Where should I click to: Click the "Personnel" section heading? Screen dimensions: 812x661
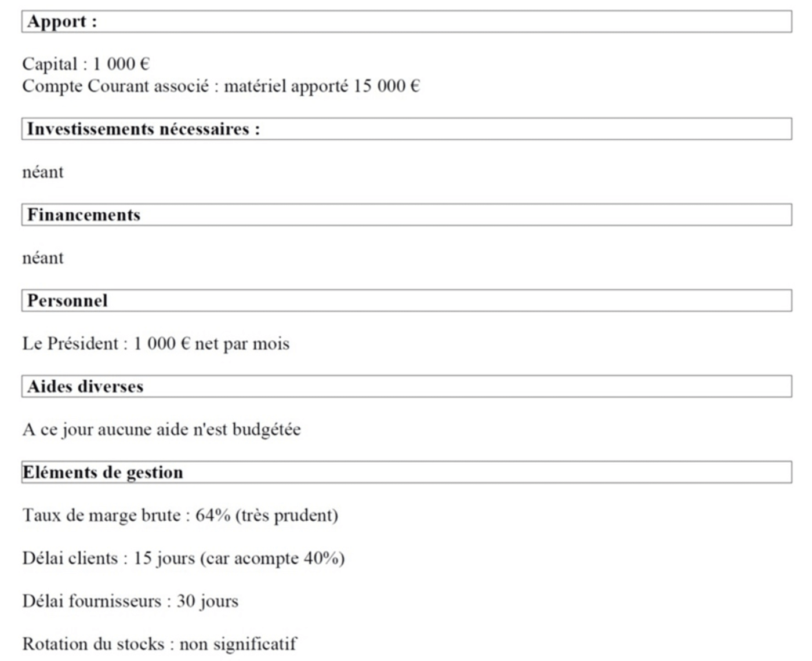click(x=67, y=301)
